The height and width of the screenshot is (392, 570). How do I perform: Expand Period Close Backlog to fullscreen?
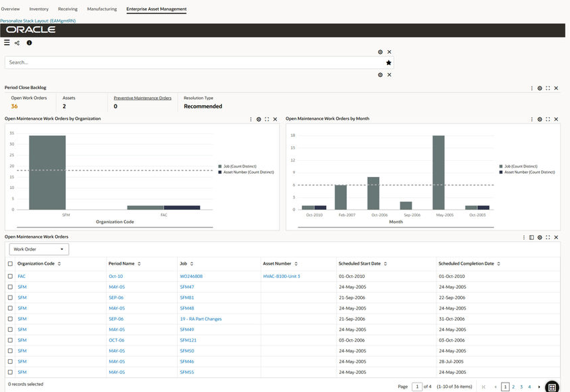548,88
